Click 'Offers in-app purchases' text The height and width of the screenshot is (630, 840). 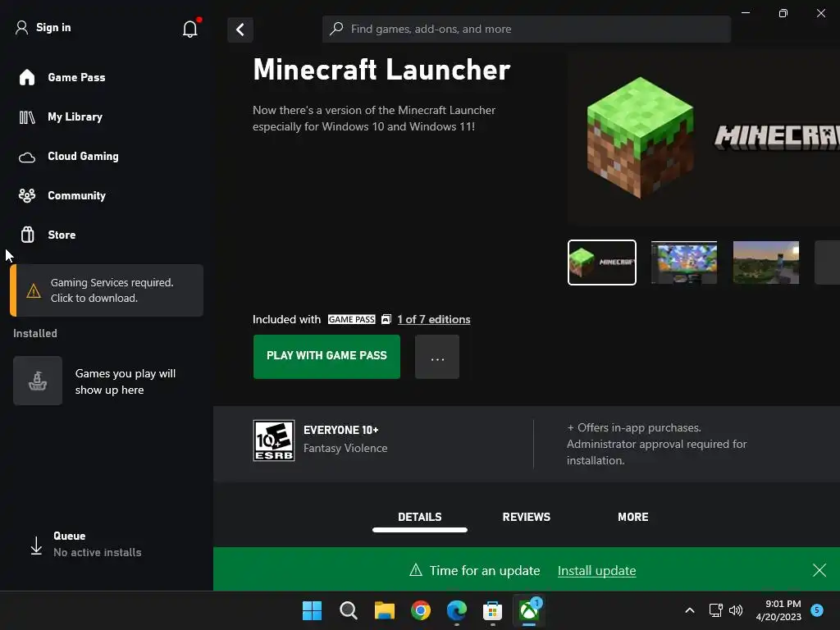click(x=634, y=427)
